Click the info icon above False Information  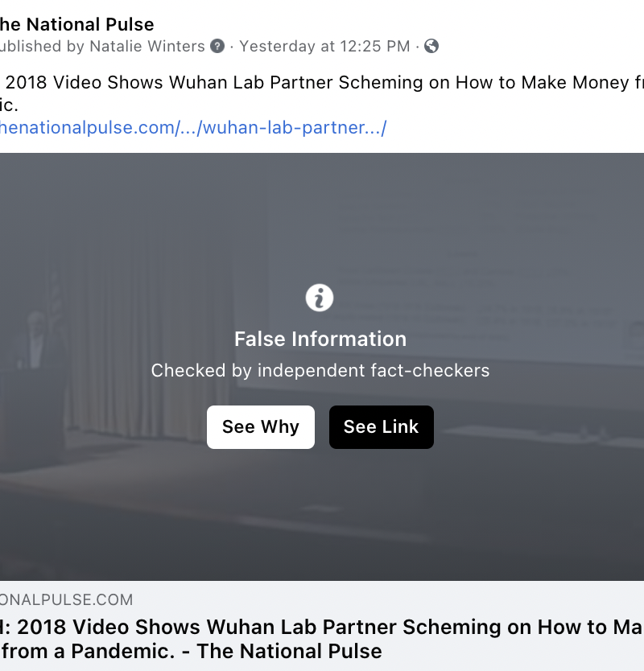(320, 298)
